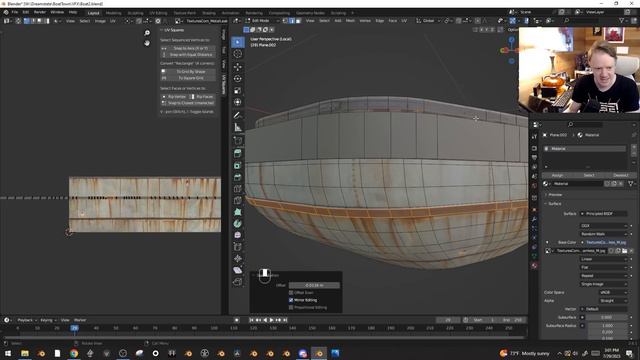Open the Global transform orientation dropdown
The width and height of the screenshot is (640, 360).
(x=427, y=21)
